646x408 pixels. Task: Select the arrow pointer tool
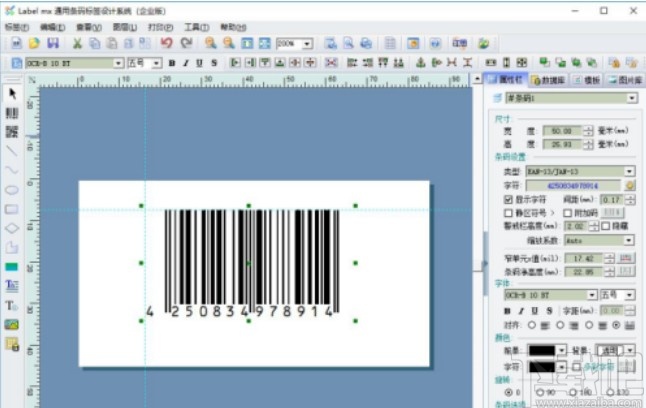(x=12, y=94)
